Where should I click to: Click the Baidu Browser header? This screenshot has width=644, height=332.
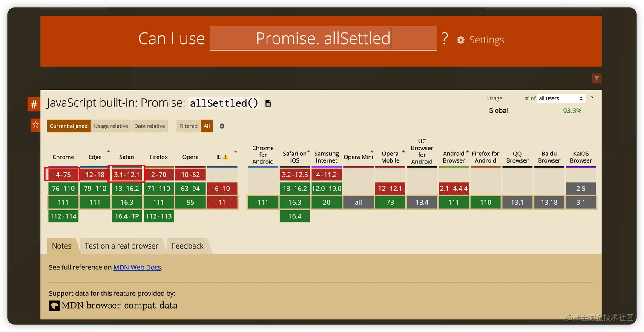[549, 157]
